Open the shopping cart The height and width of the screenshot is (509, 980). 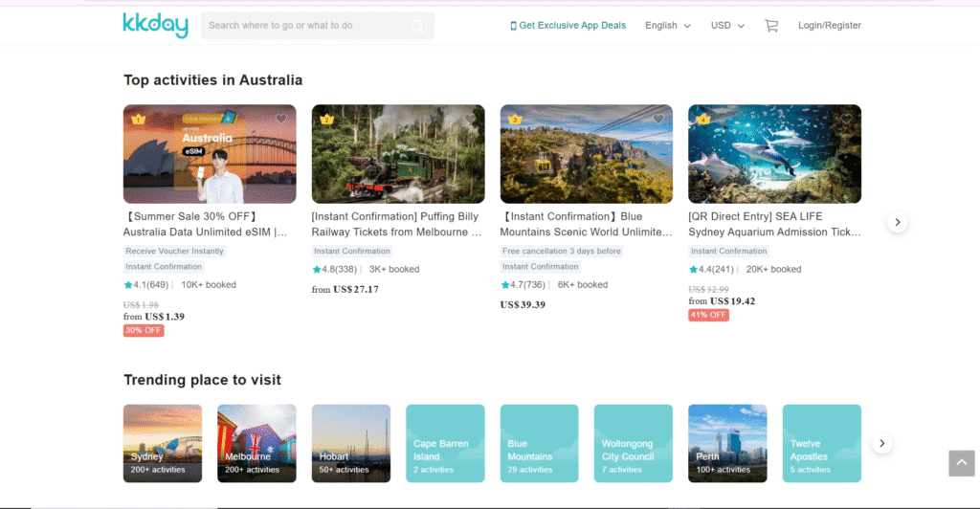pos(770,26)
